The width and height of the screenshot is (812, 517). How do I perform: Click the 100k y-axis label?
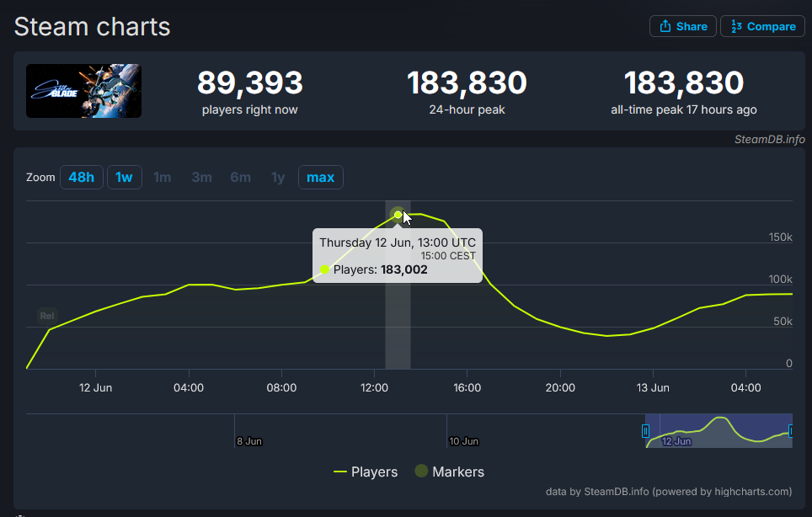coord(780,279)
